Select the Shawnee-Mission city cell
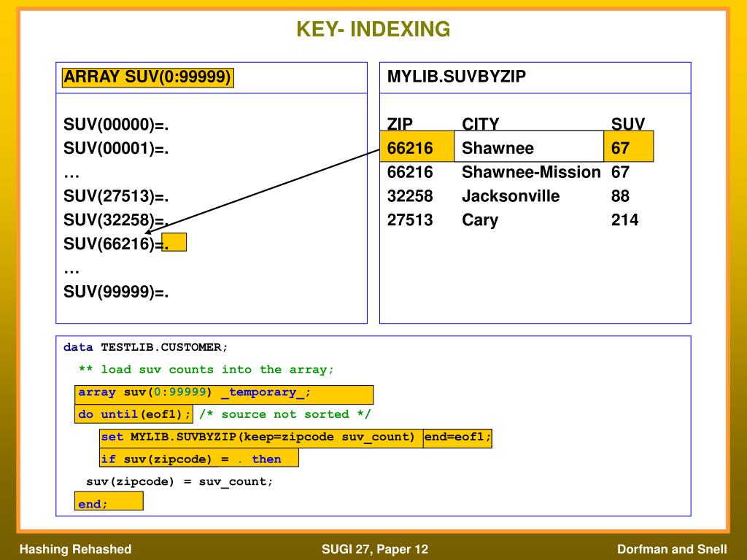Screen dimensions: 747x560 (x=531, y=172)
